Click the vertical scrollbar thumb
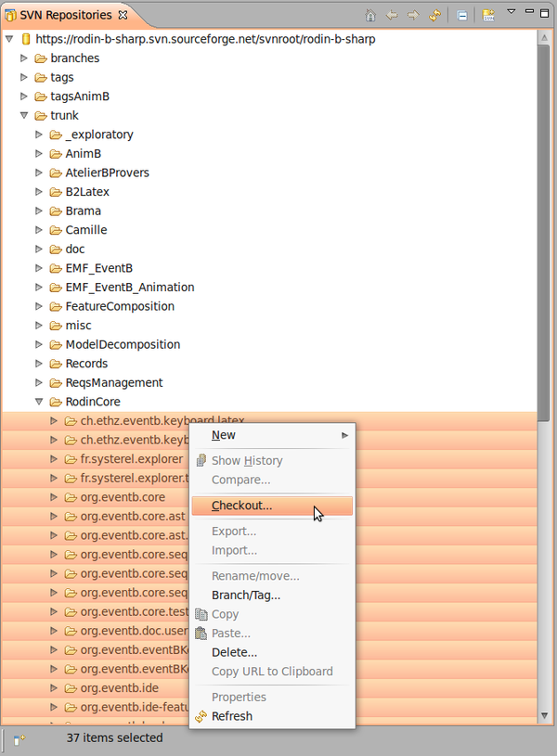This screenshot has height=756, width=557. [x=544, y=234]
